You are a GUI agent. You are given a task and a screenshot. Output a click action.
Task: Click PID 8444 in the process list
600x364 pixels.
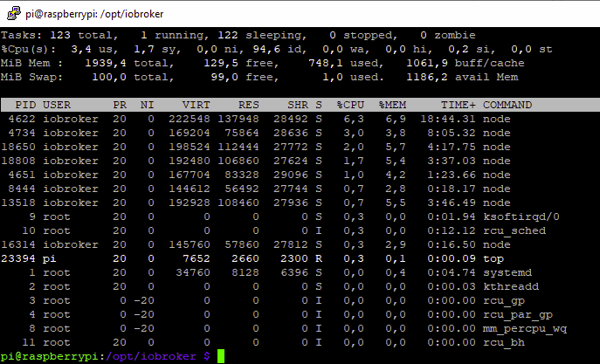pos(22,189)
